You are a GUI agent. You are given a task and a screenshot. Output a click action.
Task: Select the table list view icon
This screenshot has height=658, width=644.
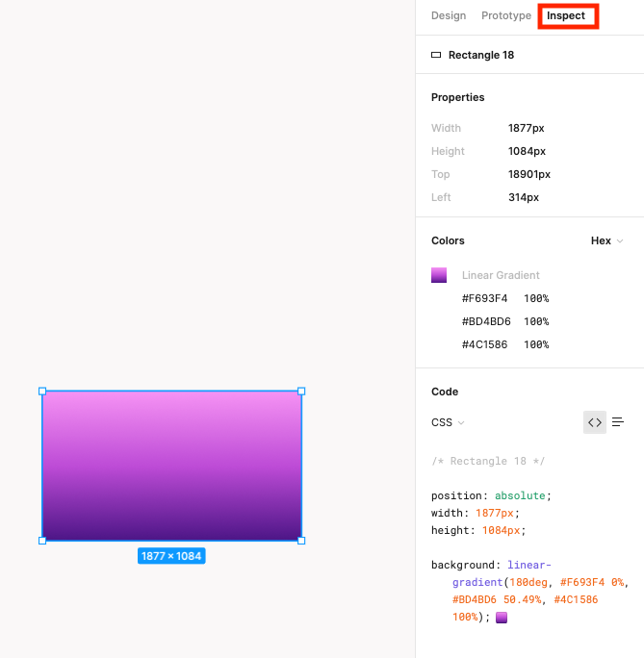coord(618,422)
